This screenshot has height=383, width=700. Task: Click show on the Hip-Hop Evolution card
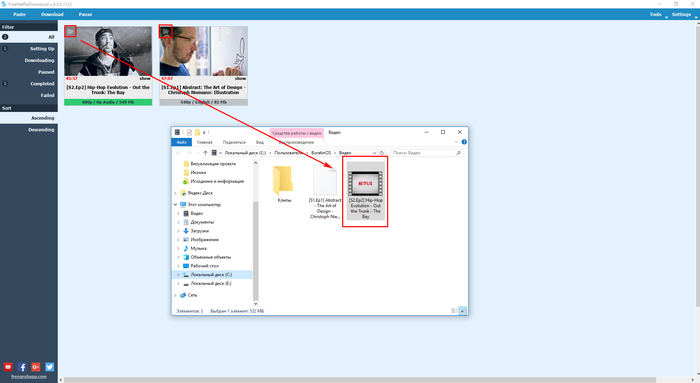point(145,78)
